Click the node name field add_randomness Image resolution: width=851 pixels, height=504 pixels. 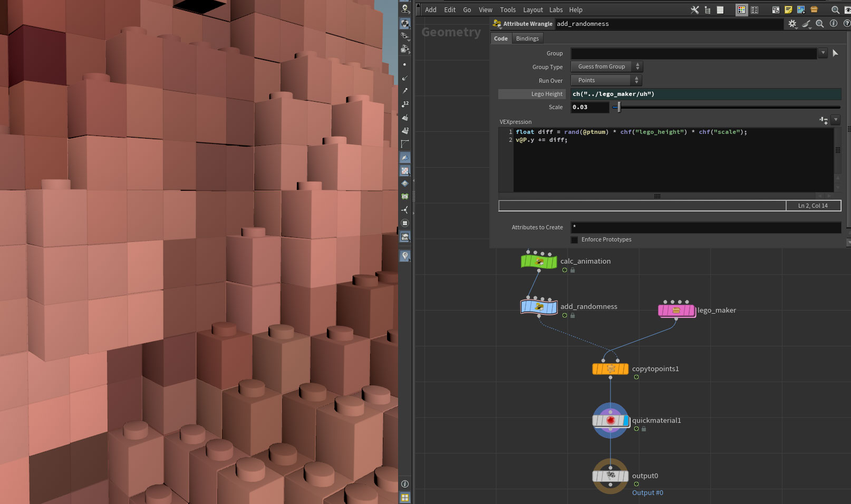(669, 24)
